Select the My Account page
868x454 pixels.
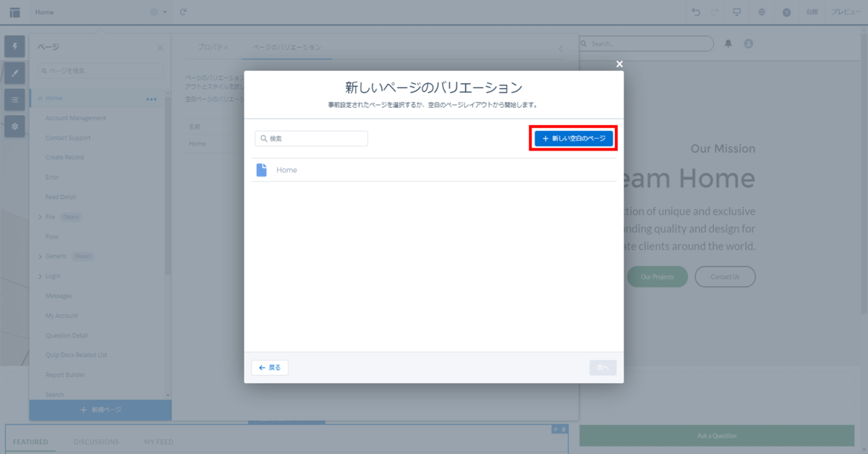click(61, 316)
